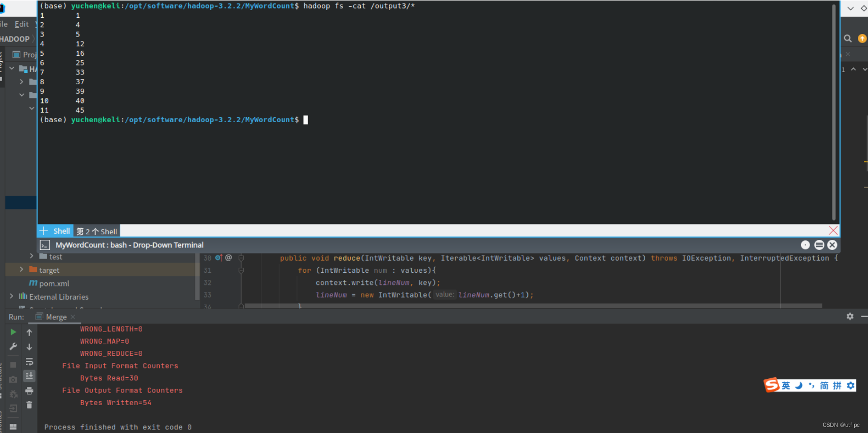
Task: Click the @ annotation gutter mark on line 30
Action: [228, 258]
